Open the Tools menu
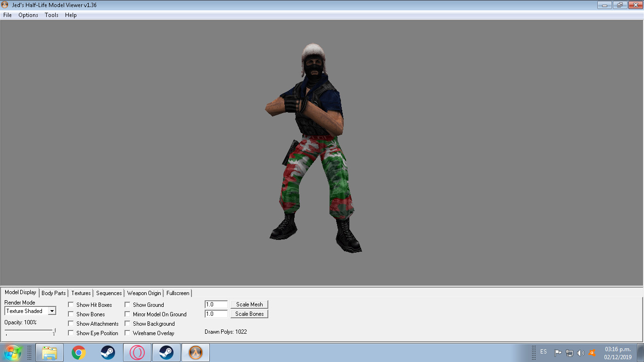 coord(51,15)
